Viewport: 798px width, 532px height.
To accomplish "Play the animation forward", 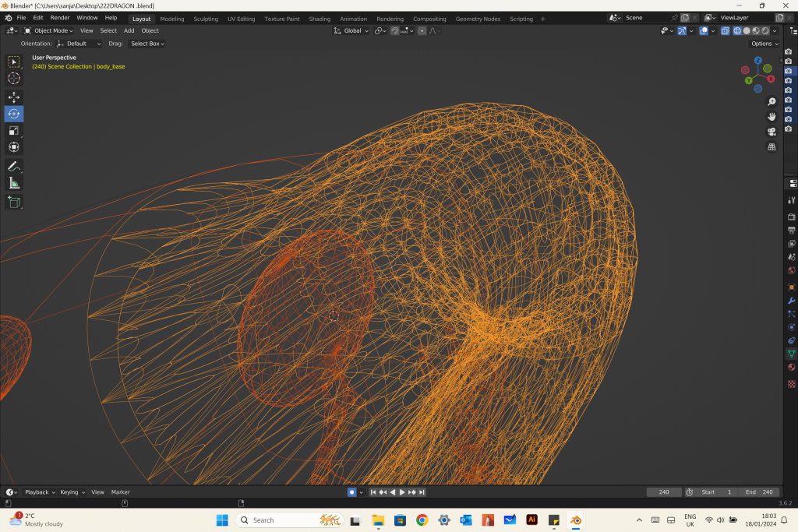I will (x=402, y=492).
